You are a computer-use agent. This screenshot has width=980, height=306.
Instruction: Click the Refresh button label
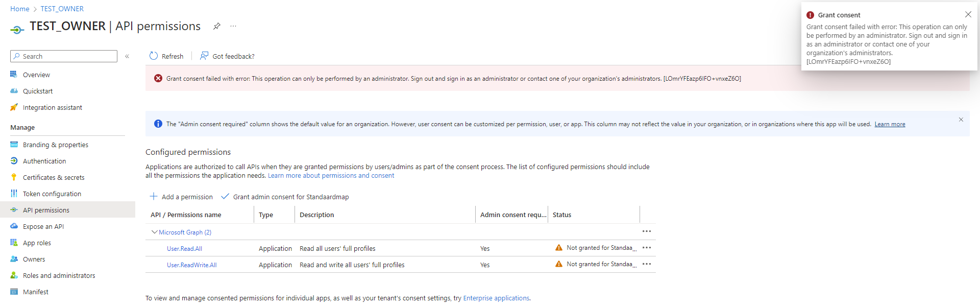coord(173,56)
